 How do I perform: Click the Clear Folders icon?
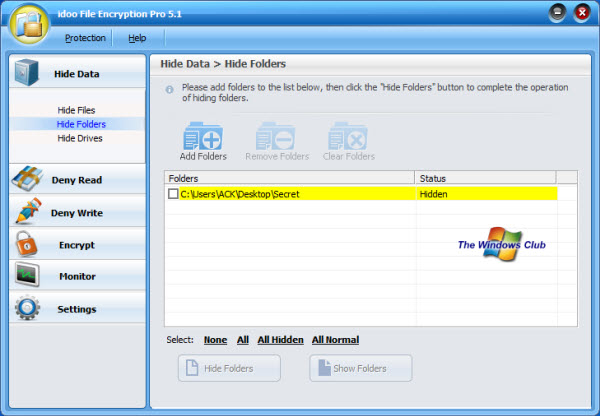(x=347, y=136)
